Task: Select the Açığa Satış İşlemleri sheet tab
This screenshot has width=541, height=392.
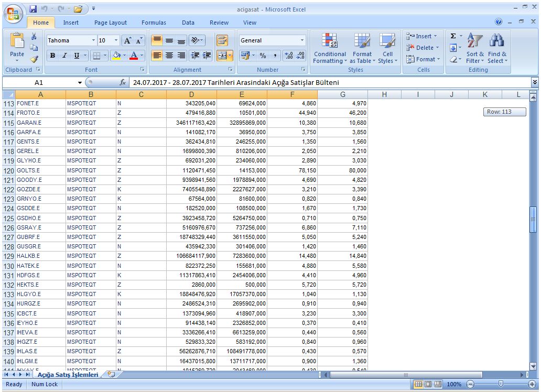Action: (68, 374)
